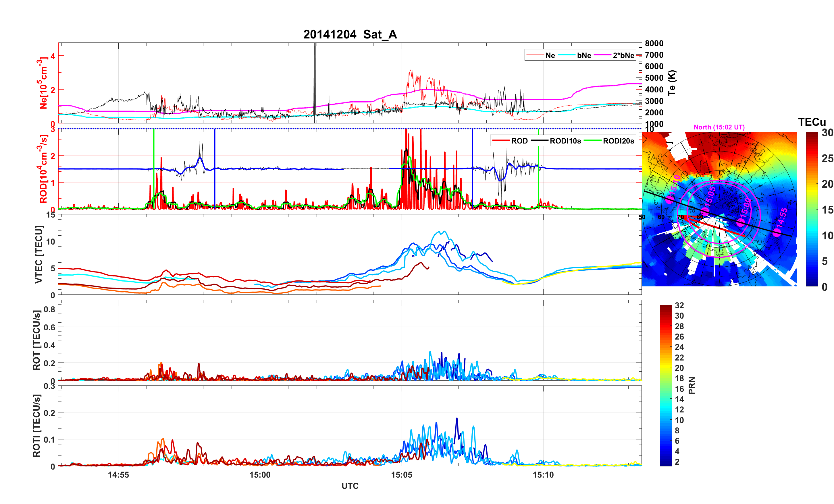Click the VTEC [TECU] y-axis label

[39, 254]
